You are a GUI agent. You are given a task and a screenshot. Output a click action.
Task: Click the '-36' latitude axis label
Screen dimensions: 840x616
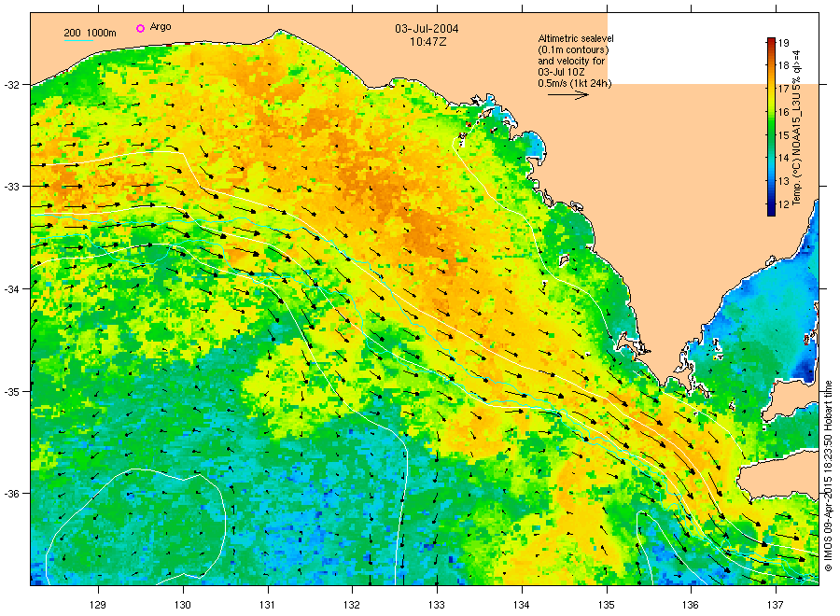tap(12, 494)
